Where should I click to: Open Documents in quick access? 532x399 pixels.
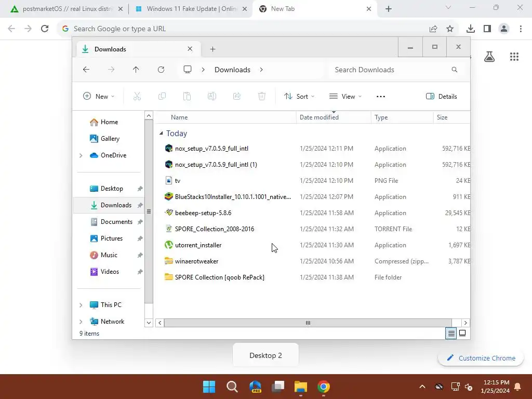109,222
